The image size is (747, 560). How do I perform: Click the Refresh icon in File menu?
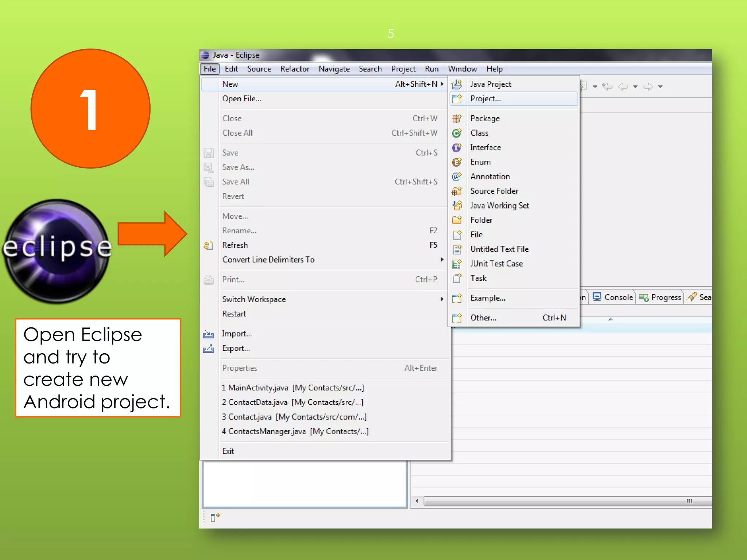208,245
